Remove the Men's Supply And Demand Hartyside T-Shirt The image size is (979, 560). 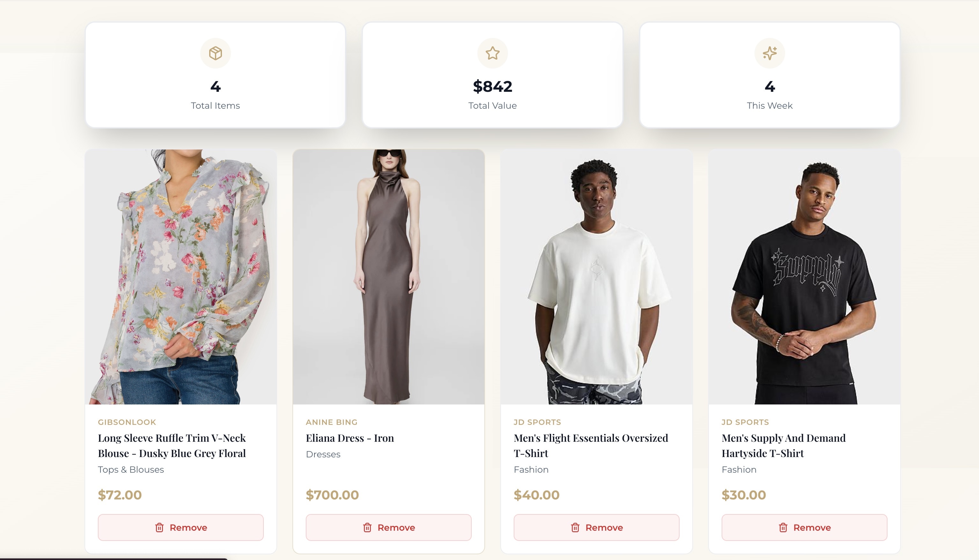click(x=804, y=527)
